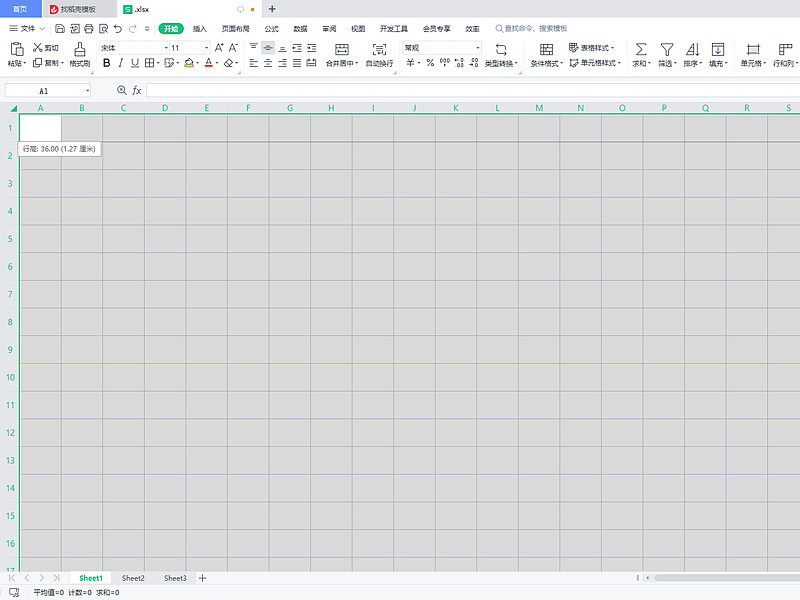The image size is (800, 600).
Task: Open a new document tab with plus
Action: coord(272,9)
